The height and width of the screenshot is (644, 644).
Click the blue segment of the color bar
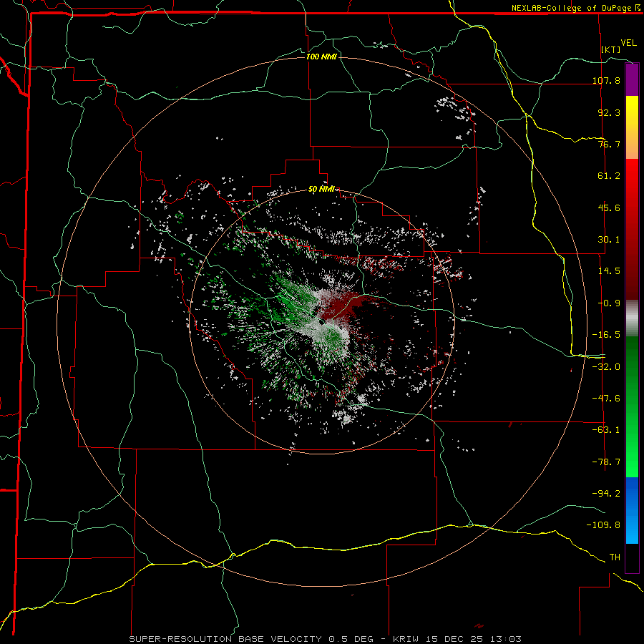632,510
